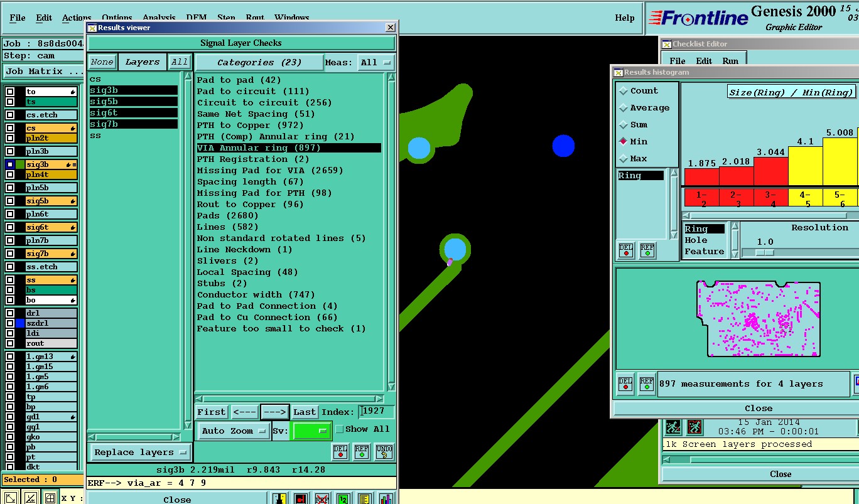Select the Min radio option
The height and width of the screenshot is (504, 859).
point(624,142)
